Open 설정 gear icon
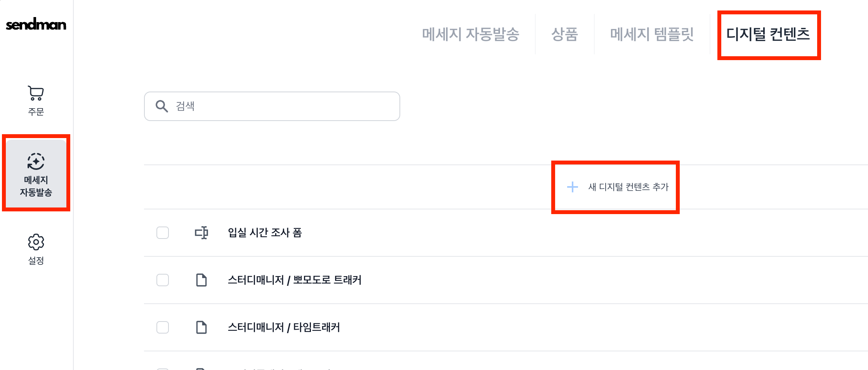Image resolution: width=868 pixels, height=370 pixels. [x=36, y=242]
